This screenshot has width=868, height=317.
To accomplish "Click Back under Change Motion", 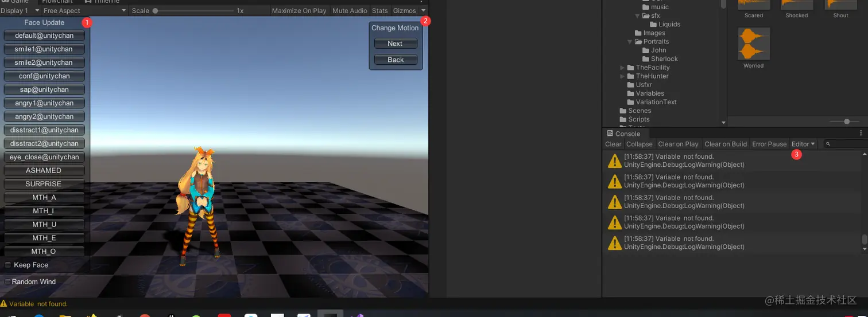I will coord(396,60).
